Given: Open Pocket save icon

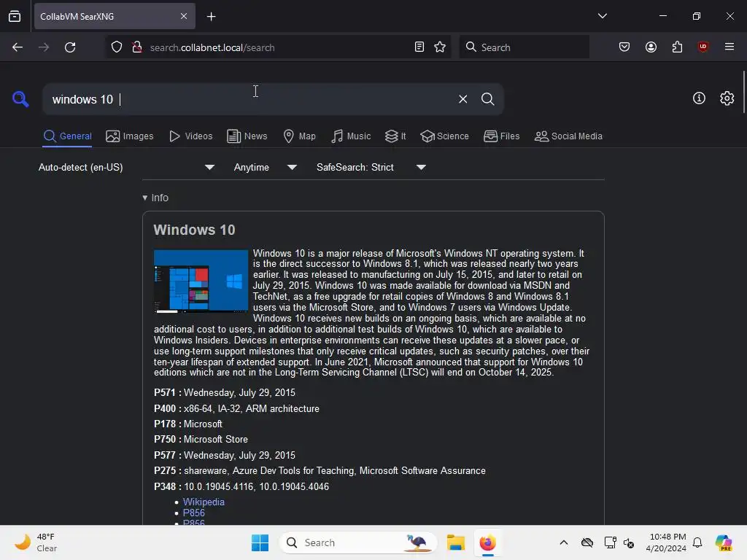Looking at the screenshot, I should point(624,47).
